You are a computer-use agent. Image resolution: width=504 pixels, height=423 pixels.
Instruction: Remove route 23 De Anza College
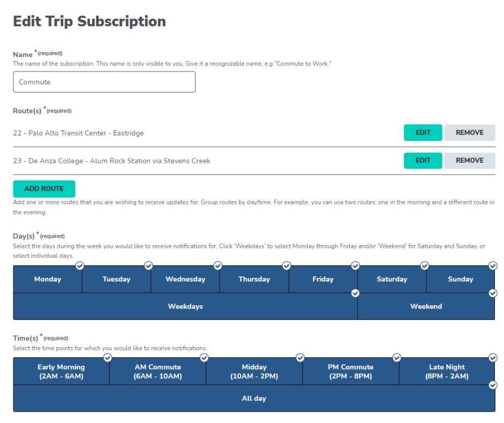(x=470, y=160)
